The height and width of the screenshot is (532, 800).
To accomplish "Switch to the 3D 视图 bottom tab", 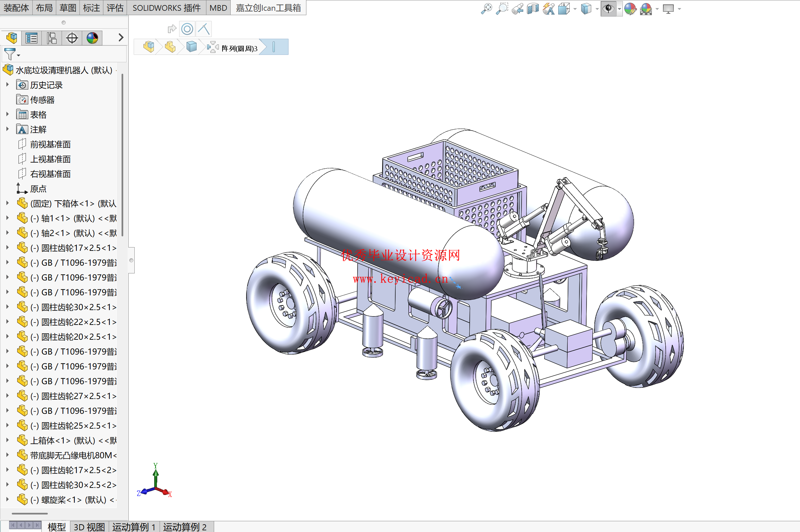I will (x=89, y=527).
